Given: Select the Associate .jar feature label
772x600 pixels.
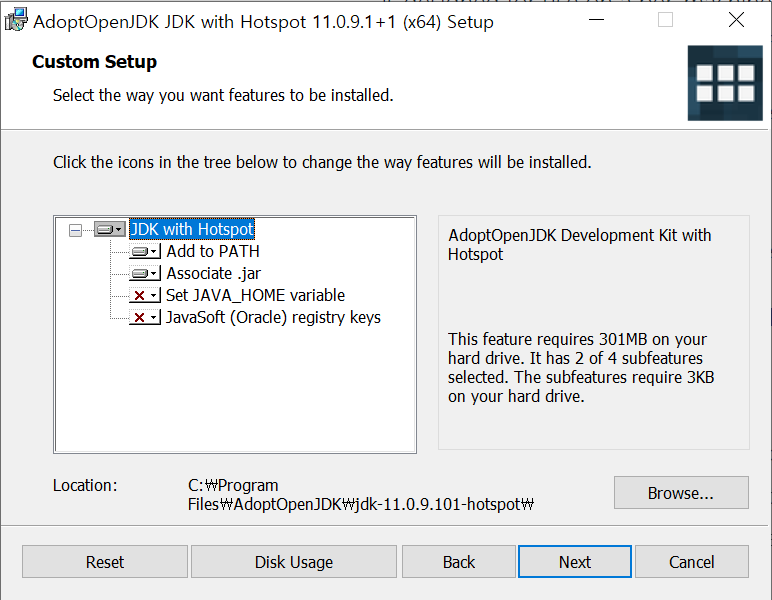Looking at the screenshot, I should pos(214,273).
